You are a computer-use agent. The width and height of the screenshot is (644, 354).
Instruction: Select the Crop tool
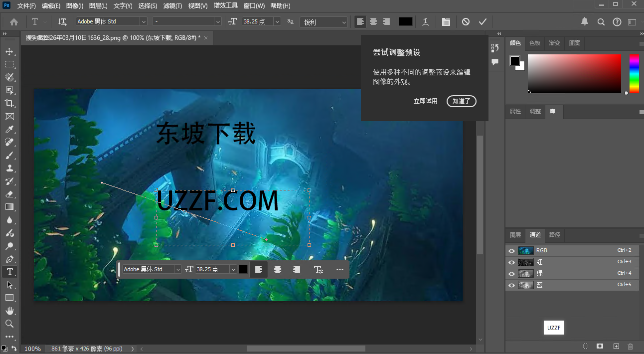point(10,103)
